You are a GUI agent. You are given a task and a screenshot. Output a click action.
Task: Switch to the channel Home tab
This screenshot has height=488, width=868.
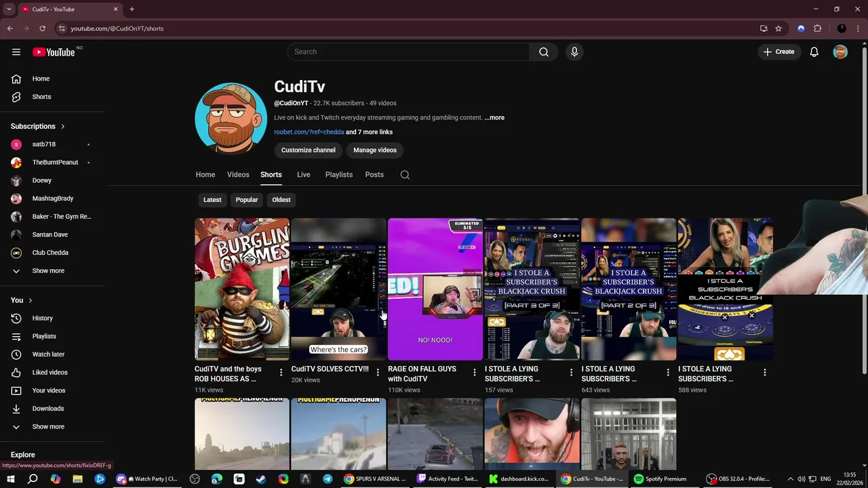coord(205,175)
